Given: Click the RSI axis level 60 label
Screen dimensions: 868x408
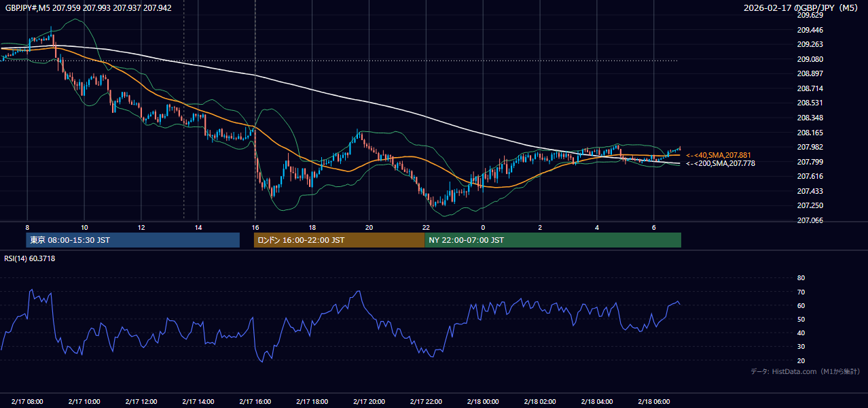Looking at the screenshot, I should coord(801,305).
